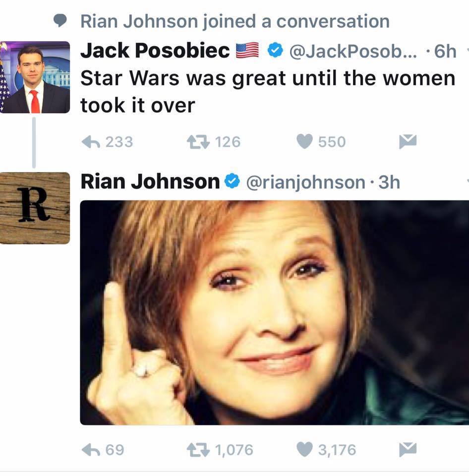Open Rian Johnson's wooden R avatar
The height and width of the screenshot is (476, 469).
(35, 208)
